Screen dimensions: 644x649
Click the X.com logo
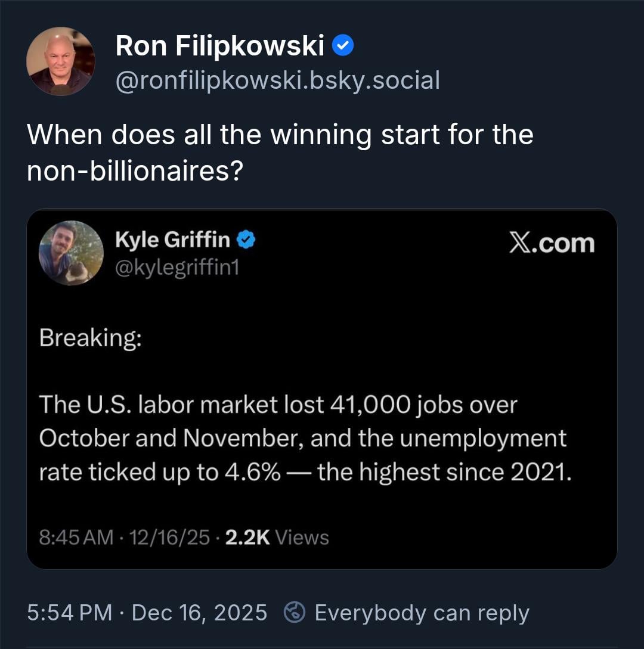click(x=552, y=243)
